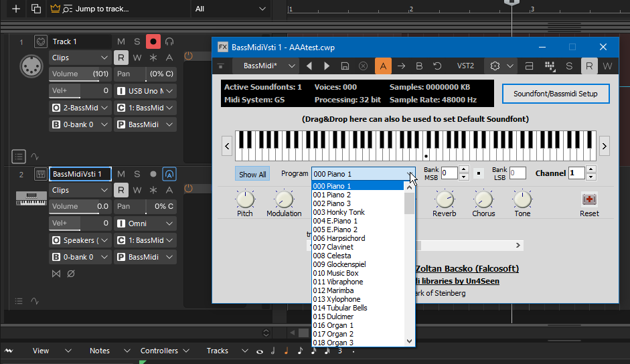
Task: Open USB Uno input dropdown on Track 1
Action: pyautogui.click(x=145, y=91)
